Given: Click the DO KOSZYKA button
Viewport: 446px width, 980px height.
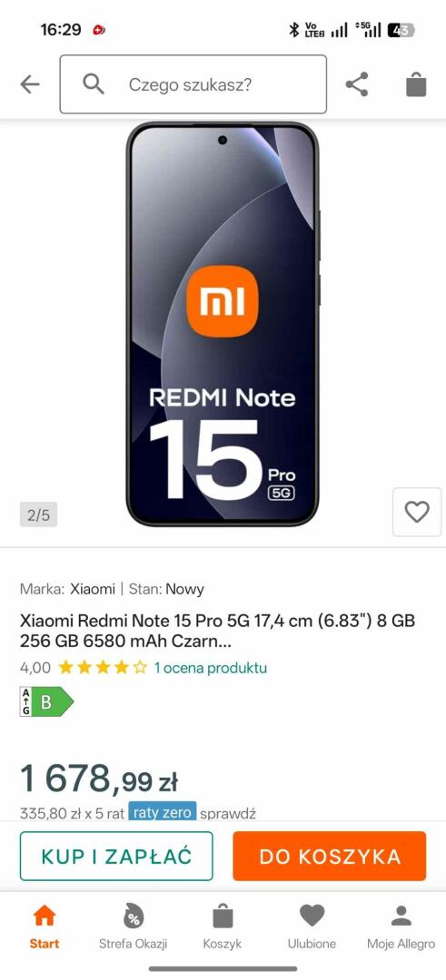Looking at the screenshot, I should click(330, 856).
